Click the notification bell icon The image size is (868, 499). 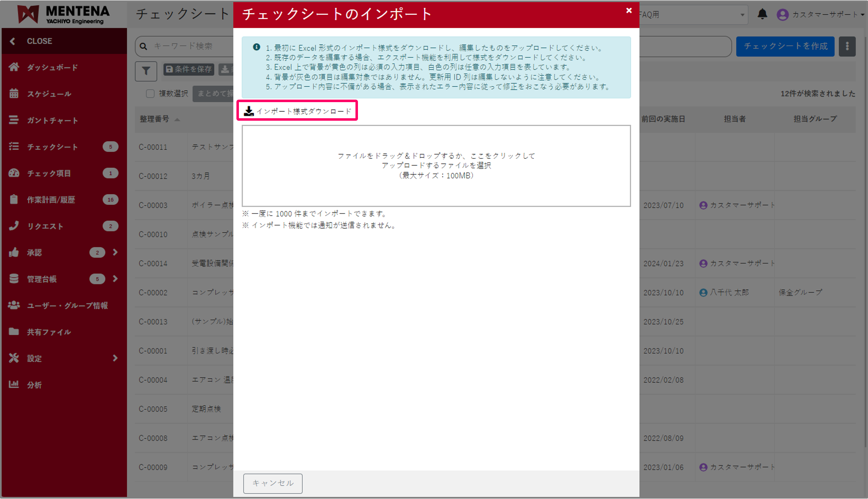coord(763,14)
